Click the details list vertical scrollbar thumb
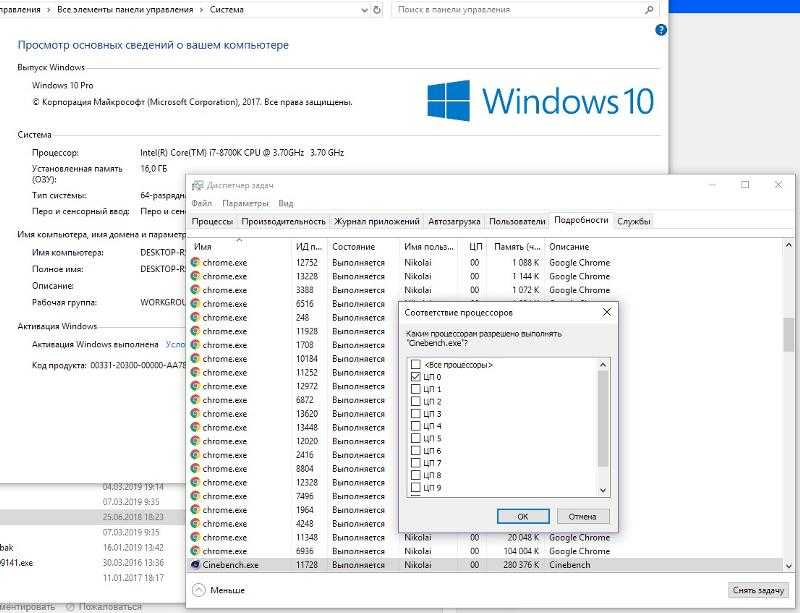Image resolution: width=800 pixels, height=613 pixels. click(788, 334)
